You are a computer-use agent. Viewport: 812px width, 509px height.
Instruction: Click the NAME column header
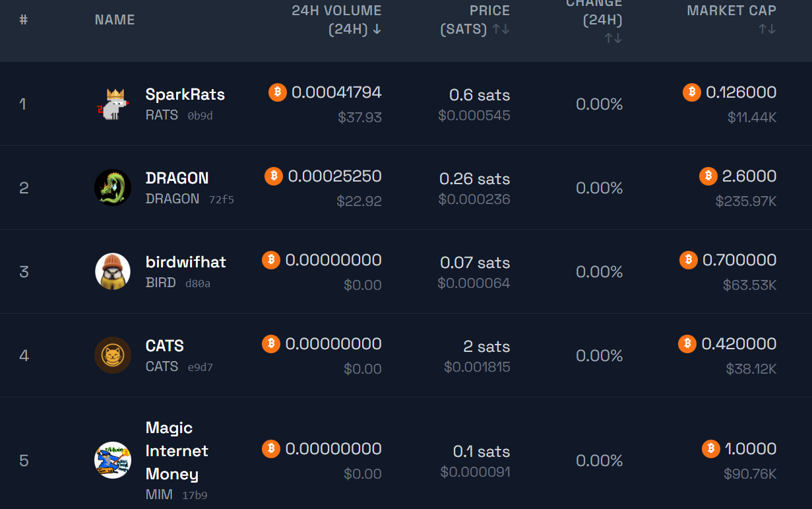(115, 20)
